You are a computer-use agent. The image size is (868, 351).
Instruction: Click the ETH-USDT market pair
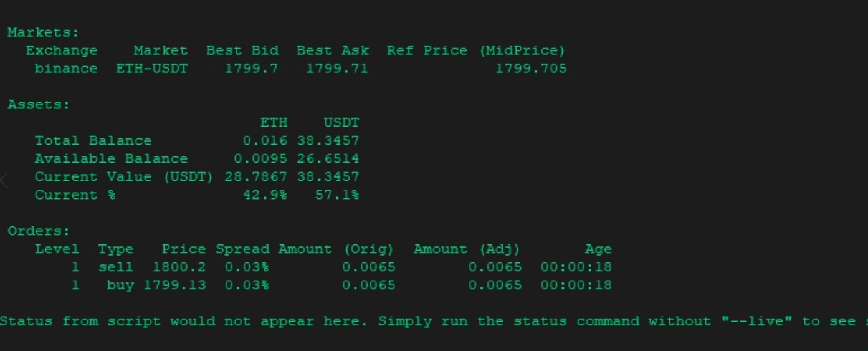(151, 69)
